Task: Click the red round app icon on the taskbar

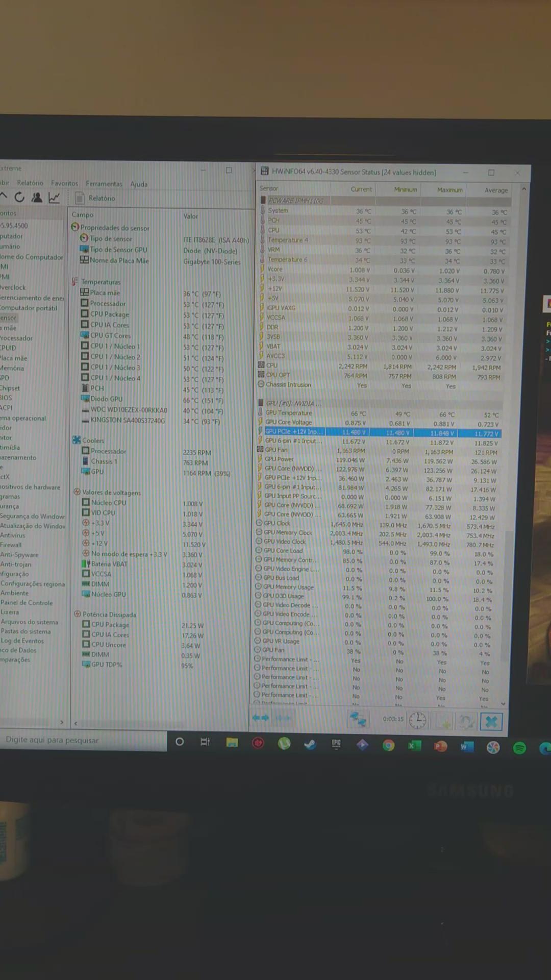Action: 258,743
